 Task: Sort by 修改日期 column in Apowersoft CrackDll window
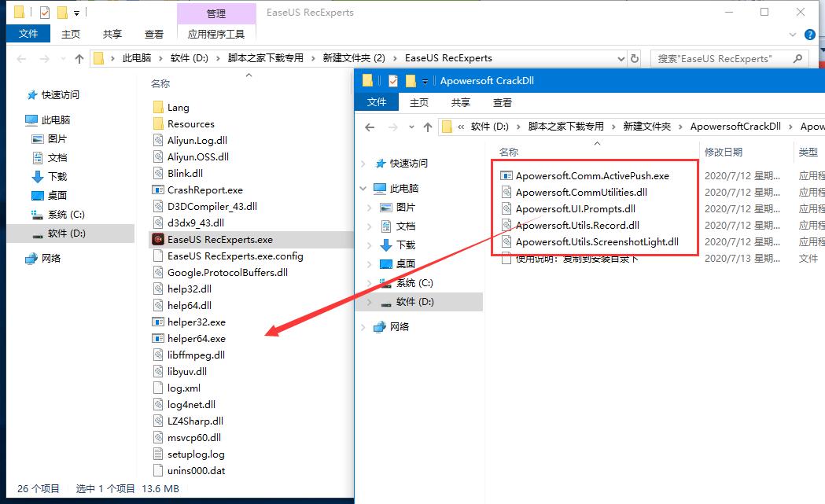(x=724, y=152)
